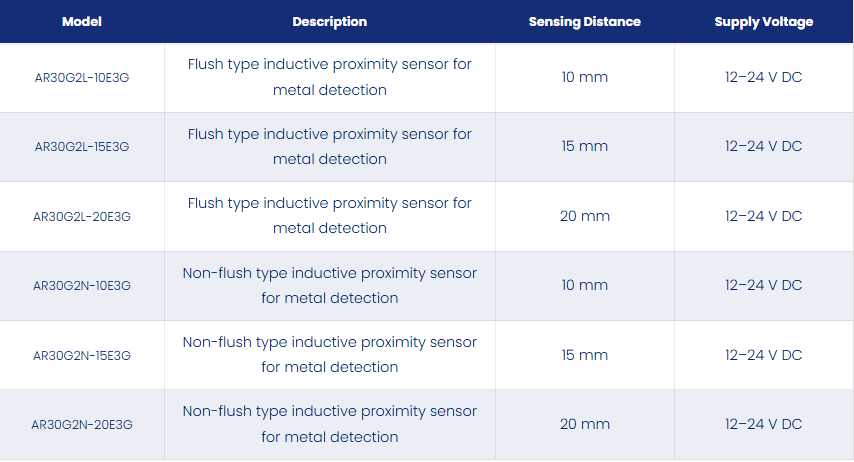The width and height of the screenshot is (854, 462).
Task: Click the 10 mm cell for AR30G2L-10E3G
Action: tap(584, 77)
